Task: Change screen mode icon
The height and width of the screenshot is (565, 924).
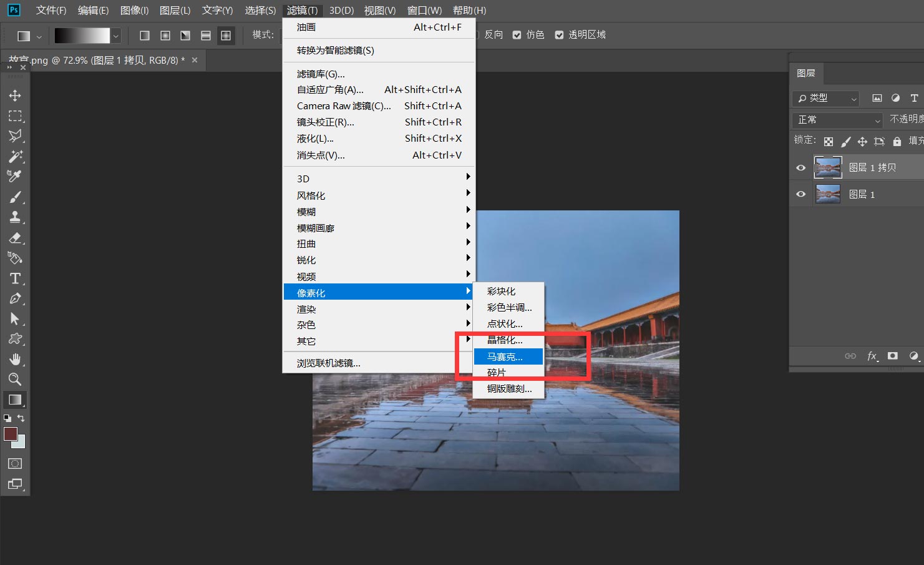Action: 15,484
